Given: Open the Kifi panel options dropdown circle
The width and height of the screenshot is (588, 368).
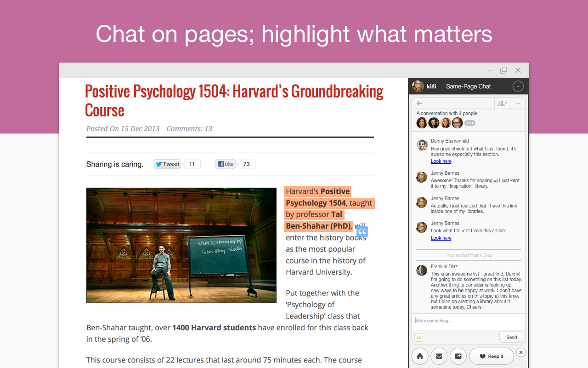Looking at the screenshot, I should [518, 86].
